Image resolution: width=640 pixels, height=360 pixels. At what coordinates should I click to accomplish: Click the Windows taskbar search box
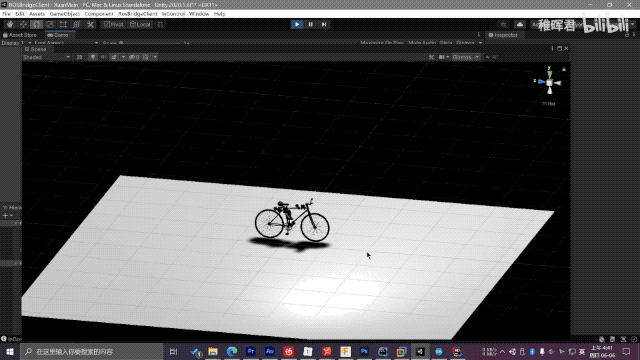(92, 351)
